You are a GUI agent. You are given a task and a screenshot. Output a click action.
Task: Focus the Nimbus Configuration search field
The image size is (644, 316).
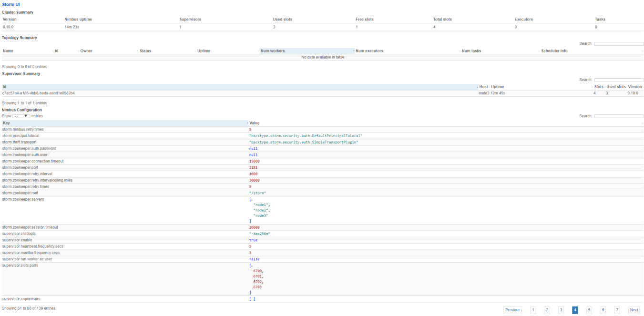[619, 116]
